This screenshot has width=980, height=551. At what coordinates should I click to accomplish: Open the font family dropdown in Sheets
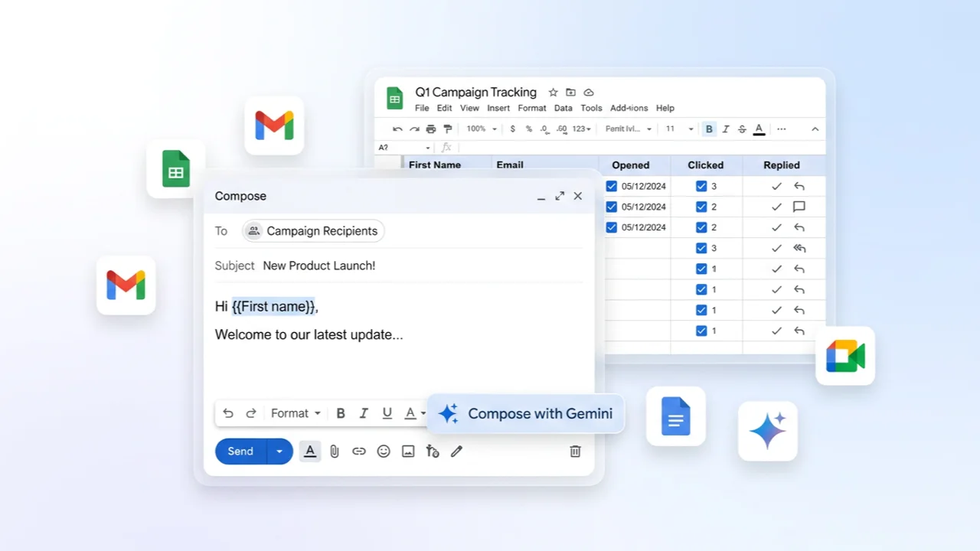tap(629, 129)
